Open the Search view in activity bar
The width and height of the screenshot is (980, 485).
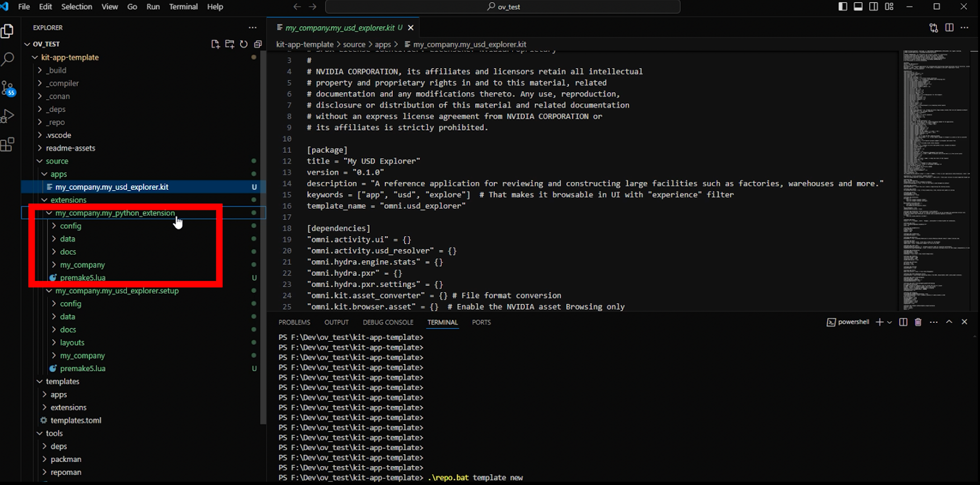pos(8,59)
